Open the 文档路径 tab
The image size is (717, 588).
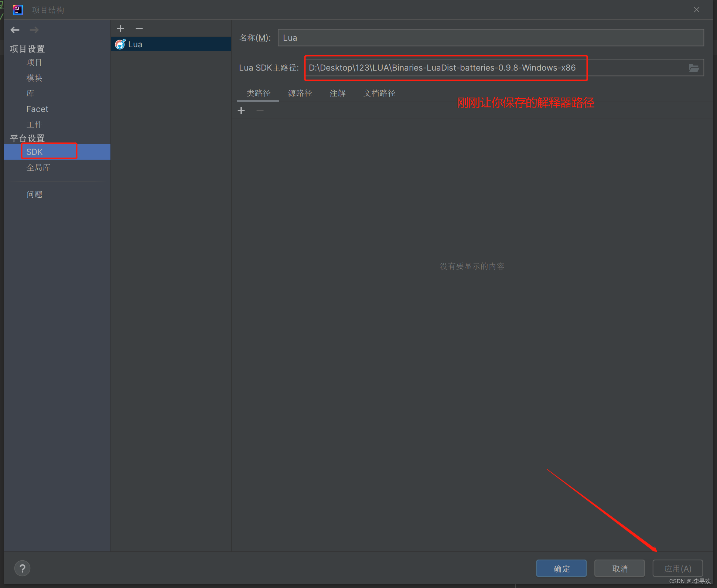[x=379, y=93]
